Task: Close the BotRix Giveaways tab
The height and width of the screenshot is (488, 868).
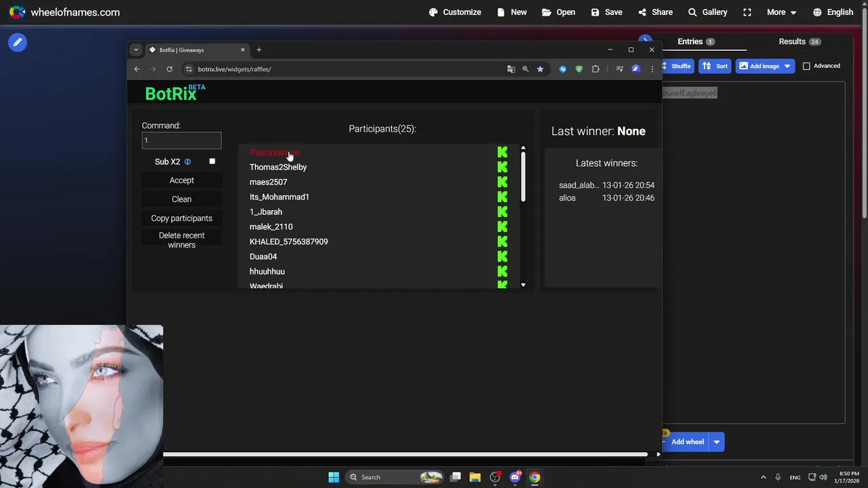Action: (x=243, y=49)
